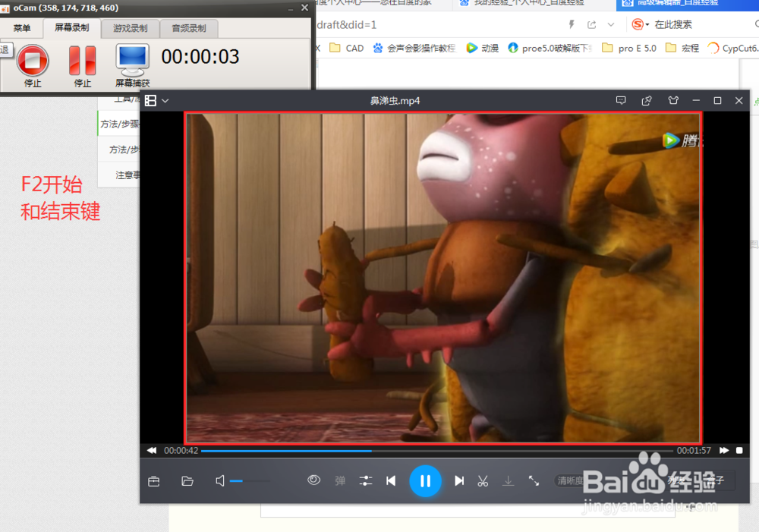Viewport: 759px width, 532px height.
Task: Open file folder icon in player
Action: click(187, 481)
